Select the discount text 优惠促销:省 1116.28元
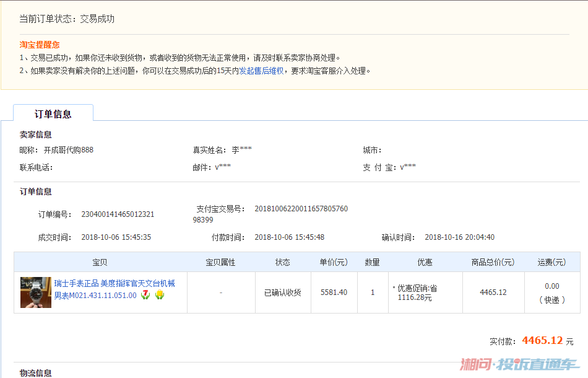Screen dimensions: 588x378 [x=417, y=292]
